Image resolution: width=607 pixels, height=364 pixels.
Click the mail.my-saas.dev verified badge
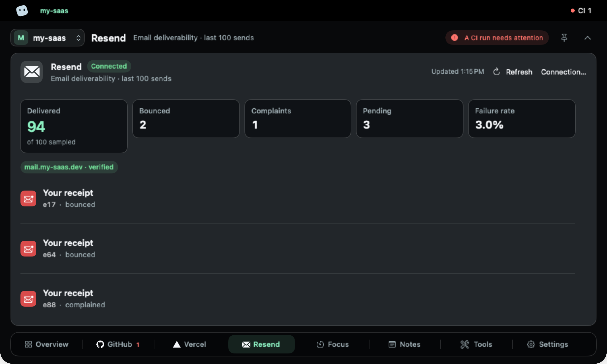pos(69,167)
